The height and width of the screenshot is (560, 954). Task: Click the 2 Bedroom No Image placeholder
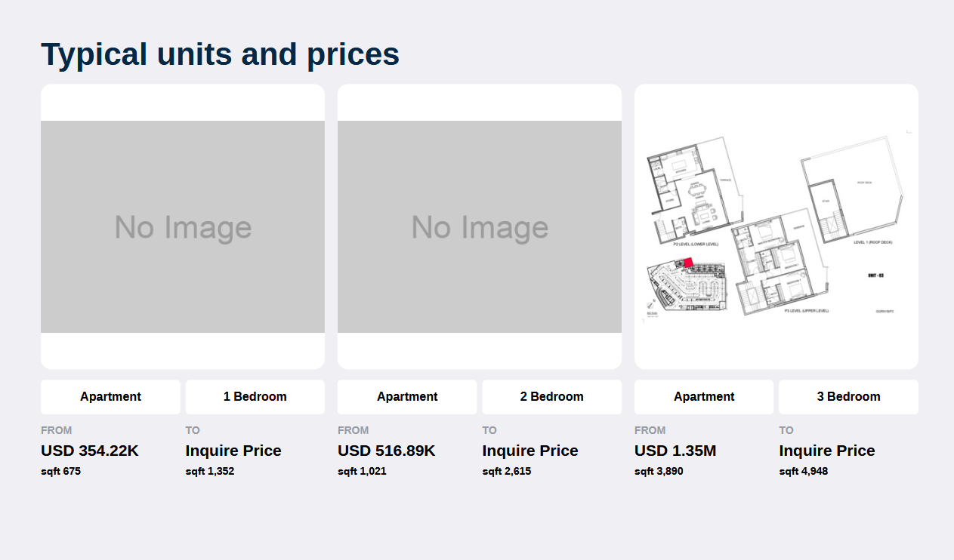(480, 226)
